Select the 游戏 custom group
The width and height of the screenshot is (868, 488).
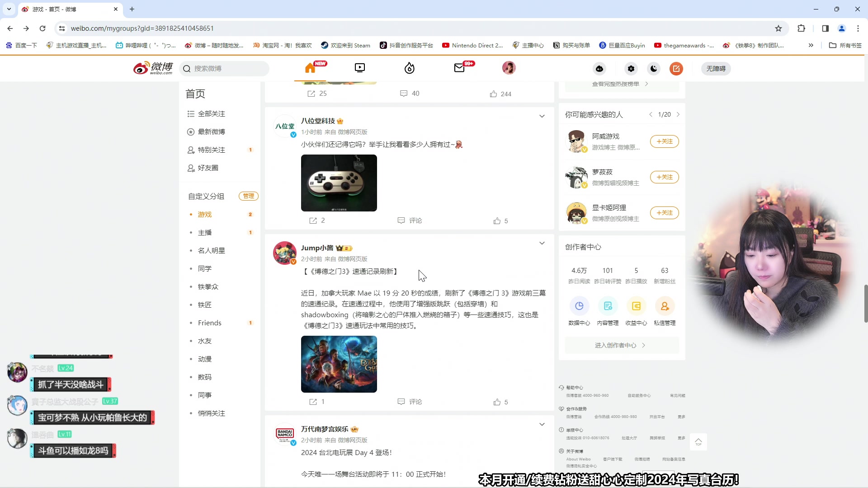pos(204,214)
